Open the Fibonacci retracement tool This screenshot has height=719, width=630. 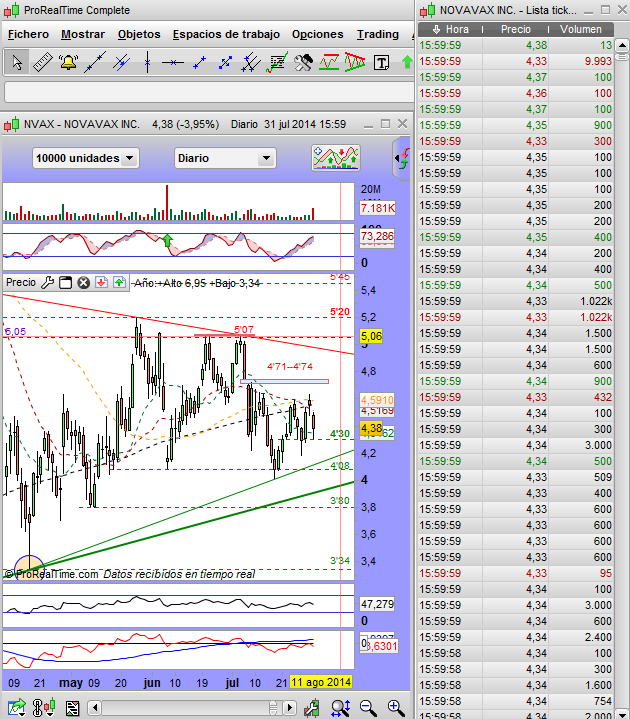click(x=276, y=62)
